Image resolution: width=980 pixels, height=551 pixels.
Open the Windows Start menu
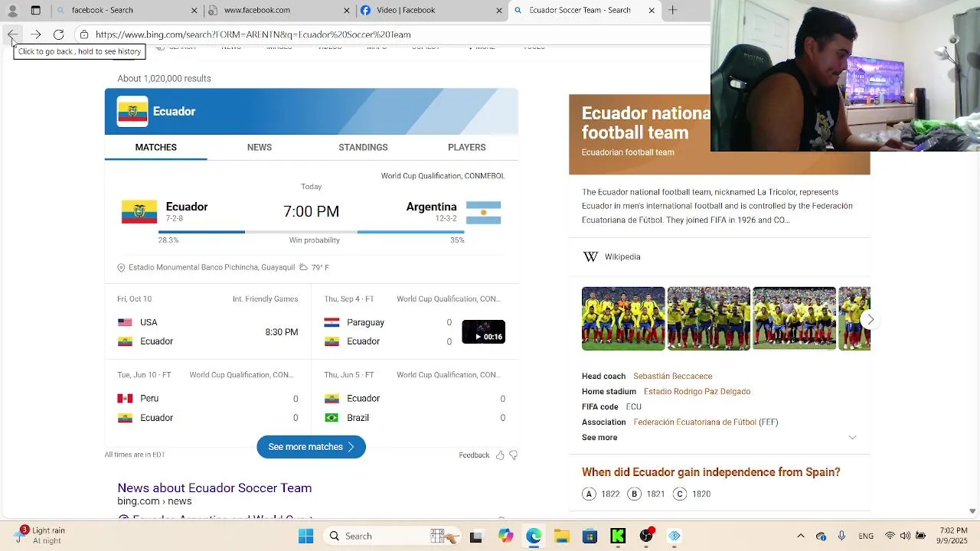point(305,536)
